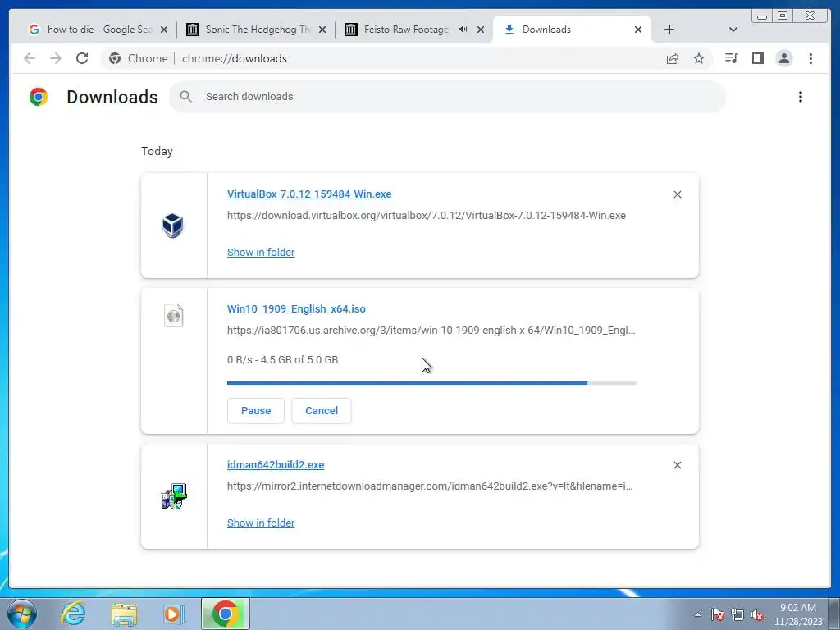The image size is (840, 630).
Task: Remove VirtualBox download from the list
Action: 677,194
